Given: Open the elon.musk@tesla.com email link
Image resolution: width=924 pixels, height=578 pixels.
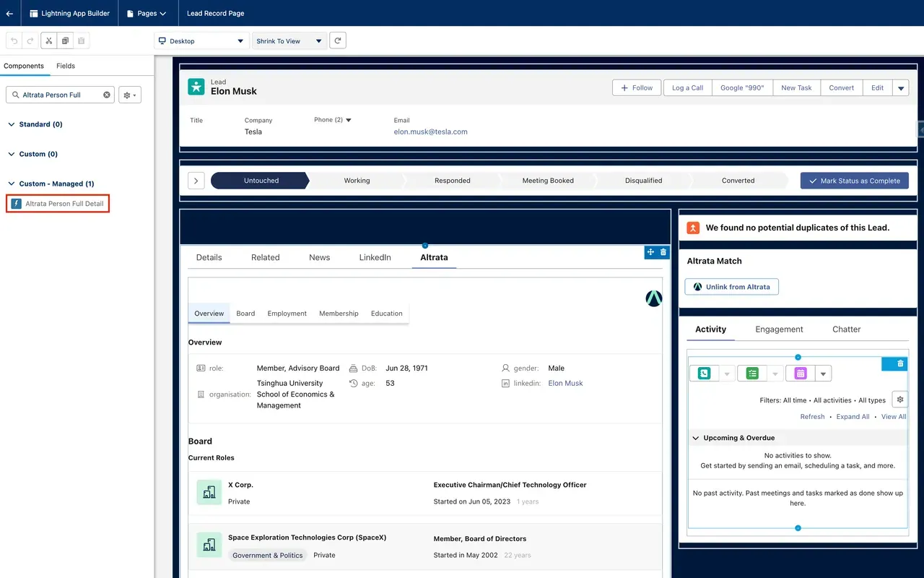Looking at the screenshot, I should tap(430, 132).
